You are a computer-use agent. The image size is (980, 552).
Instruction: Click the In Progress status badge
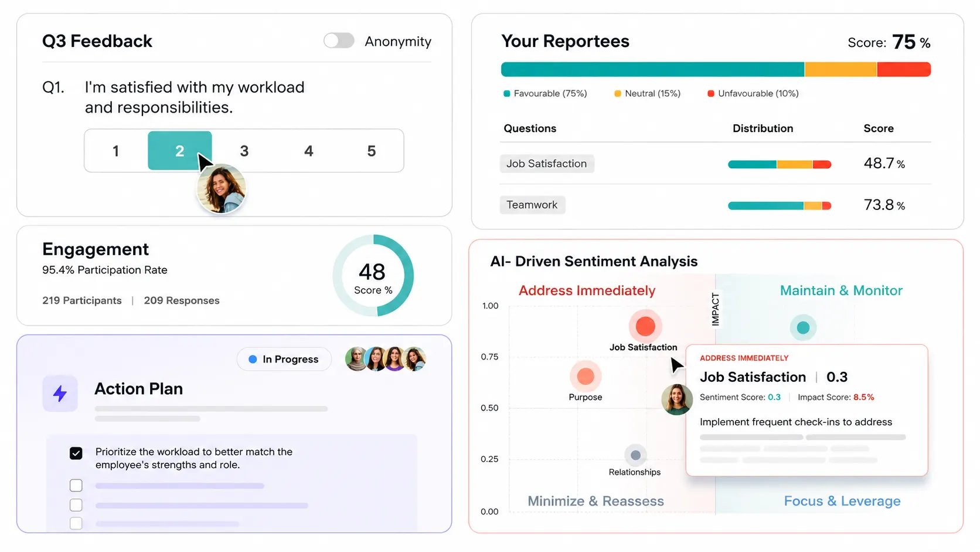point(284,359)
